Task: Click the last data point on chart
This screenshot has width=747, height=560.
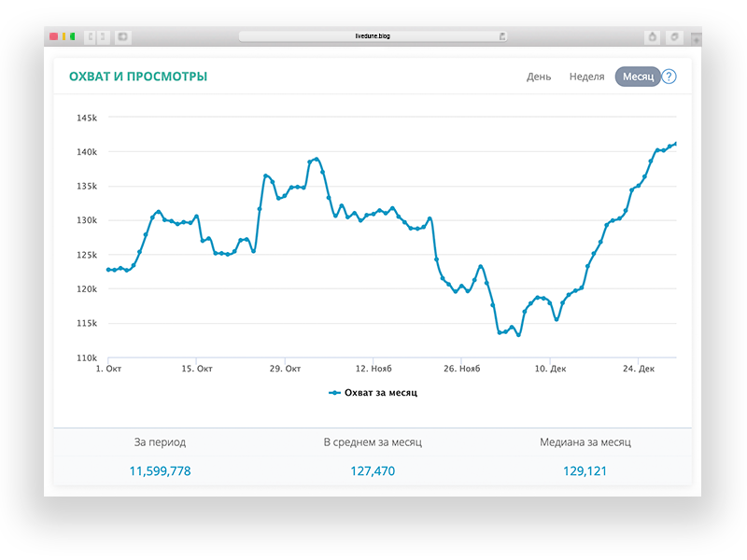Action: [675, 144]
